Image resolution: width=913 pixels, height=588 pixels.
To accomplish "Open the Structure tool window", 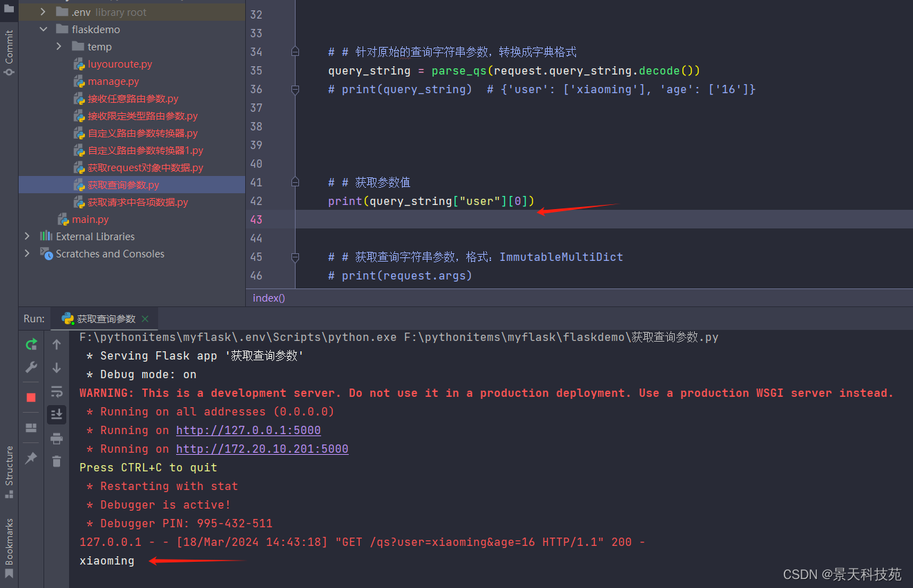I will click(x=9, y=472).
